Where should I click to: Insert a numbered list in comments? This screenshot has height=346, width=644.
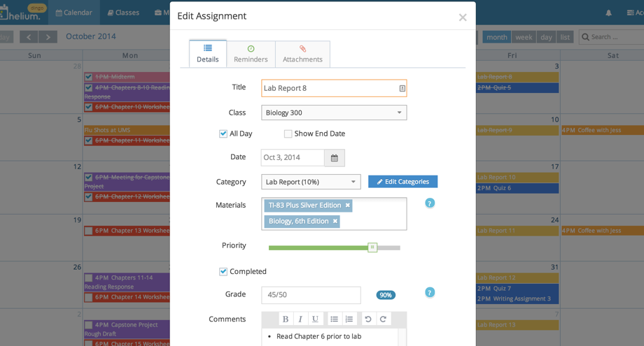click(x=349, y=319)
